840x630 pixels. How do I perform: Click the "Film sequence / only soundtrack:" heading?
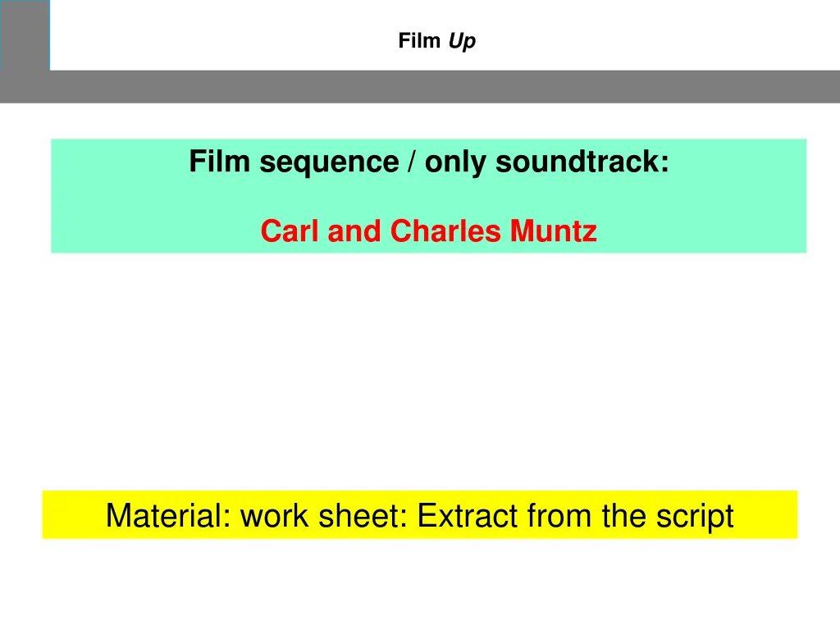[x=429, y=162]
